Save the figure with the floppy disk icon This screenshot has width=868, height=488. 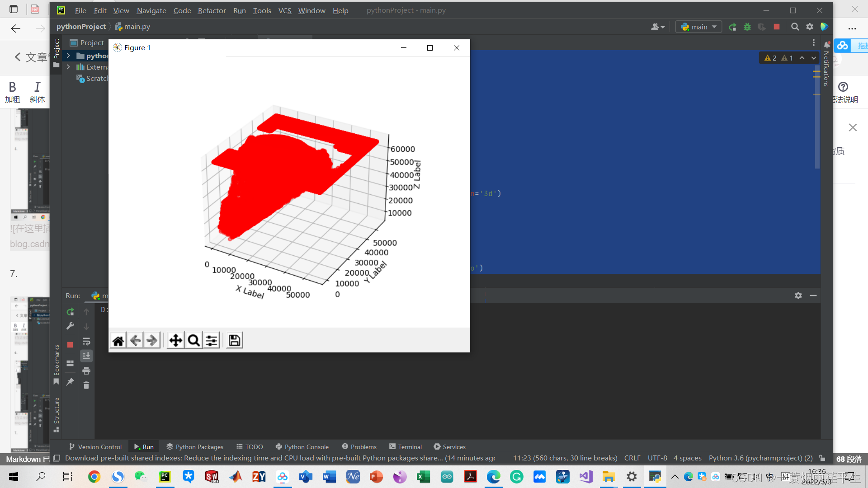pos(234,340)
